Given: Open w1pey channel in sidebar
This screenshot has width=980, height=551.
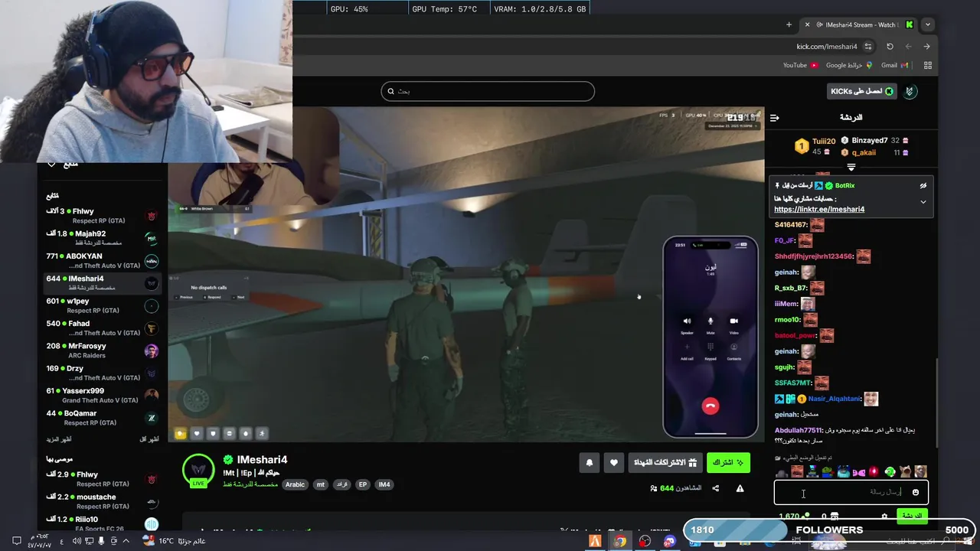Looking at the screenshot, I should click(102, 305).
